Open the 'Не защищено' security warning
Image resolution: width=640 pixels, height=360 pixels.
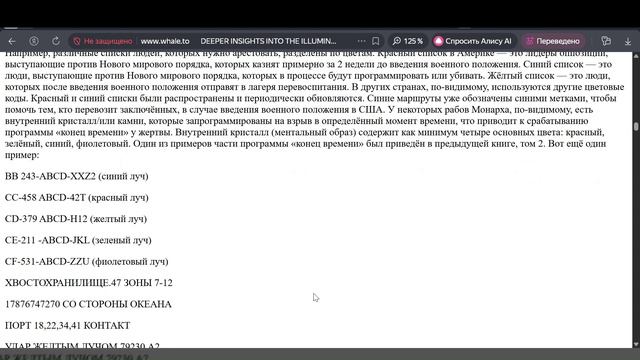[x=103, y=41]
